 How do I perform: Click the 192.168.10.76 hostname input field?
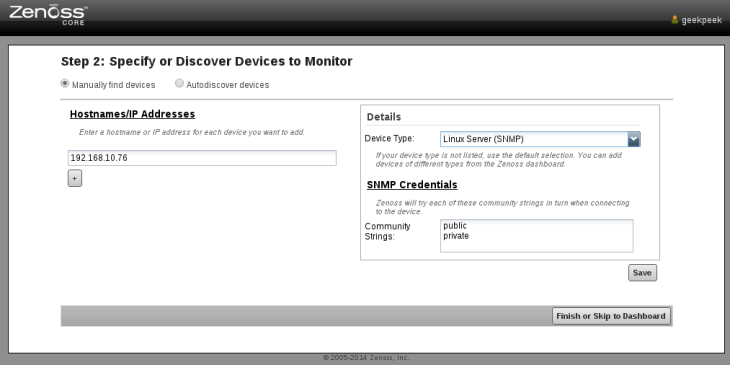202,158
